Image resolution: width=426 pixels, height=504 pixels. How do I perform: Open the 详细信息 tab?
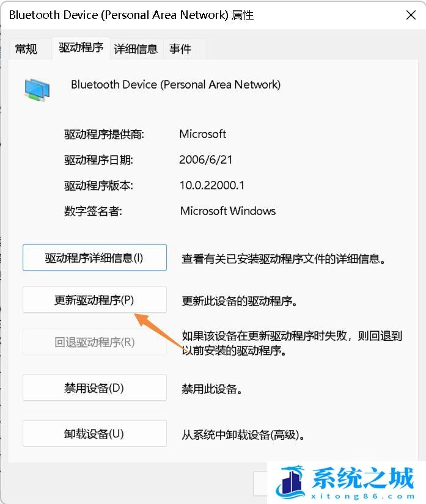coord(136,49)
